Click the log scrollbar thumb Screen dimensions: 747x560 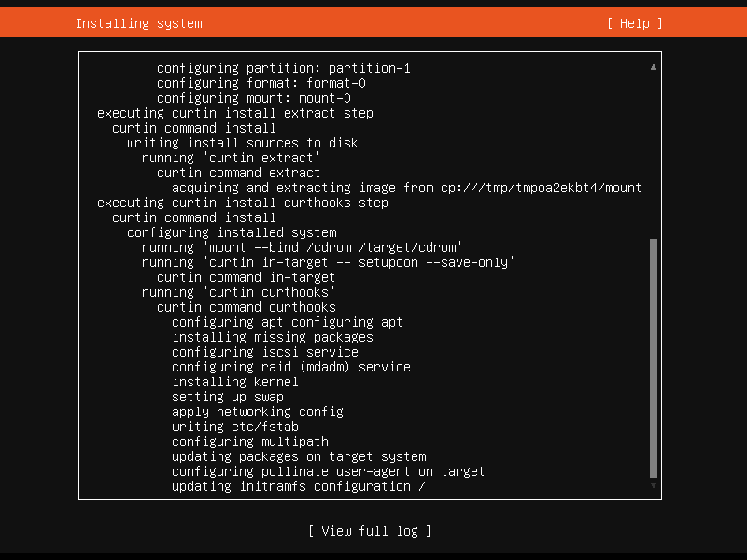tap(654, 358)
